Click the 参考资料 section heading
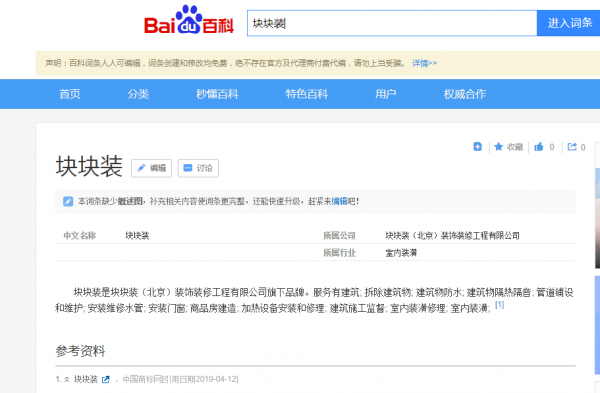 pyautogui.click(x=80, y=351)
